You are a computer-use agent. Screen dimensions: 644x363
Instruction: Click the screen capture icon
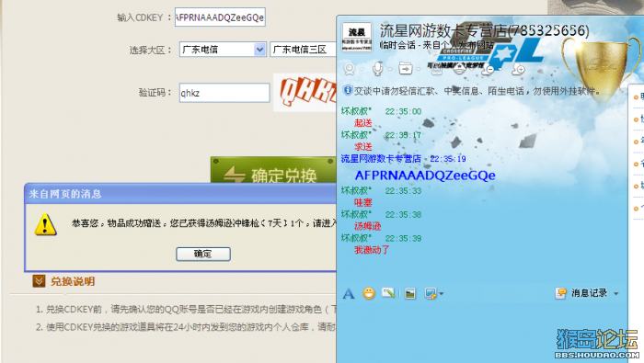point(431,293)
